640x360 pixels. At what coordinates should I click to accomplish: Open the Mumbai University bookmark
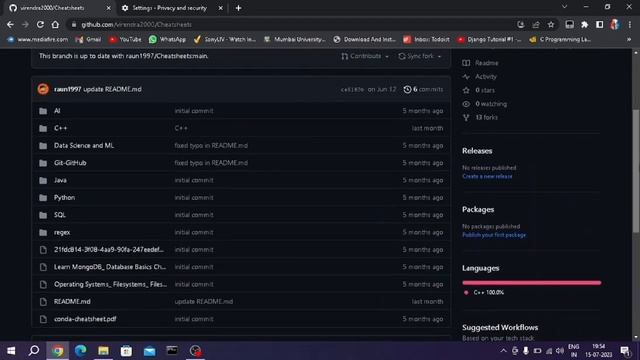(295, 39)
